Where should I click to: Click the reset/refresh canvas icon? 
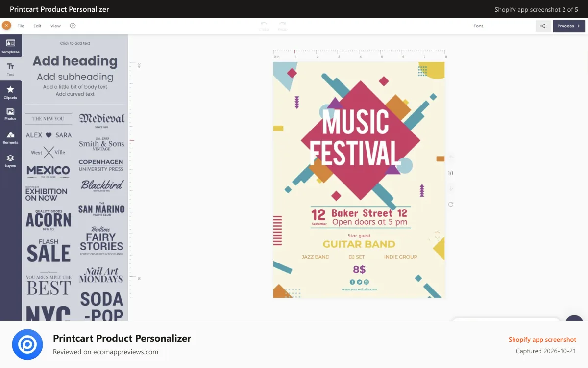pyautogui.click(x=451, y=204)
